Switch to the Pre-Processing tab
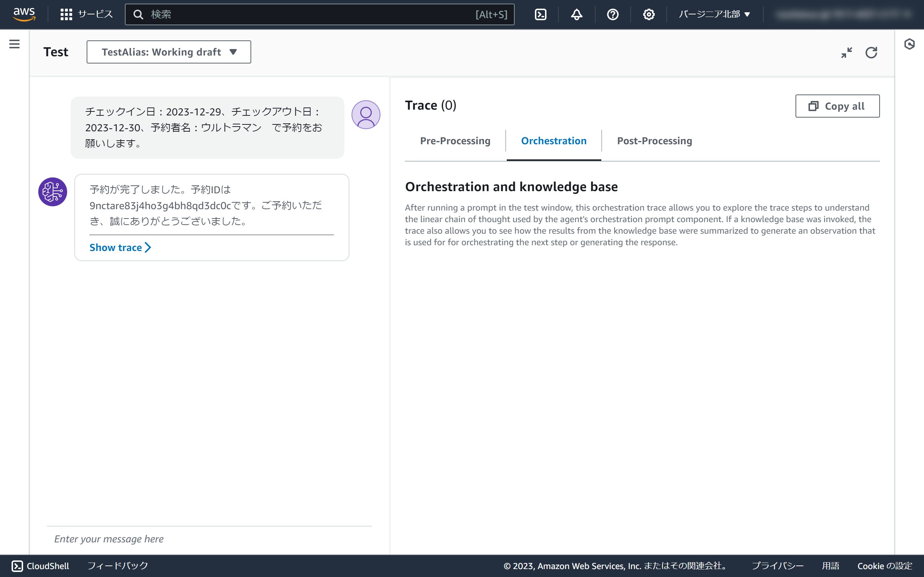 point(455,141)
